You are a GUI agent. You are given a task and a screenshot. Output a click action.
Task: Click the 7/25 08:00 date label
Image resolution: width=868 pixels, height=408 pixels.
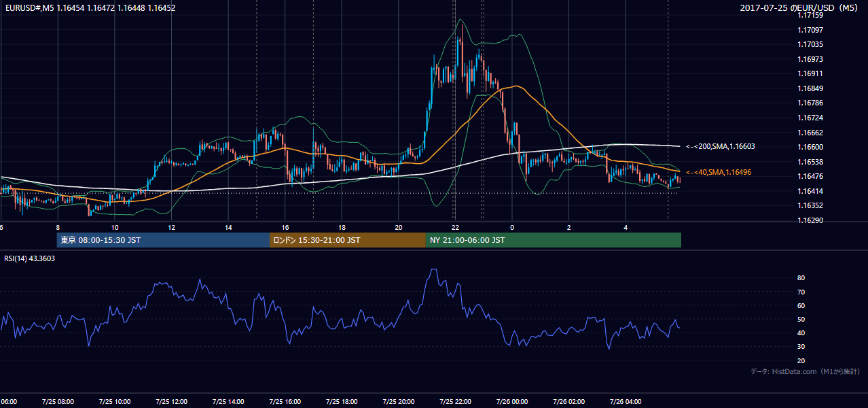[x=57, y=401]
